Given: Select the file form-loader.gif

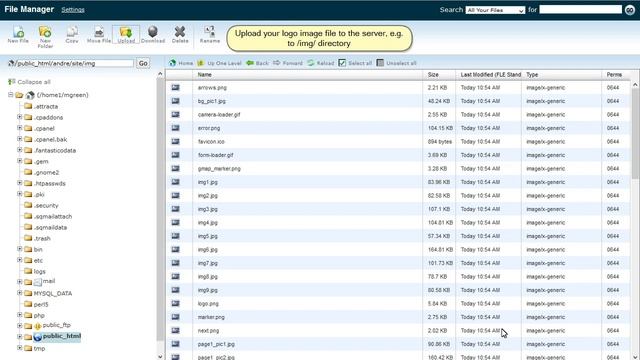Looking at the screenshot, I should click(x=216, y=155).
